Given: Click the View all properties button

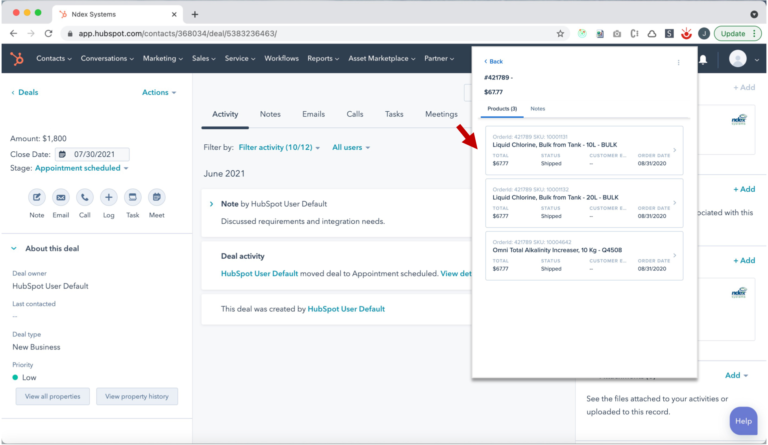Looking at the screenshot, I should [52, 397].
